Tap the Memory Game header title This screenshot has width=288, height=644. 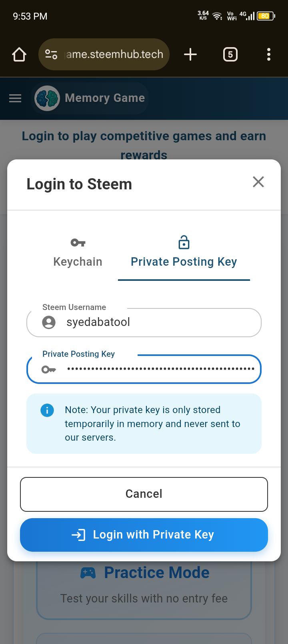click(x=105, y=98)
